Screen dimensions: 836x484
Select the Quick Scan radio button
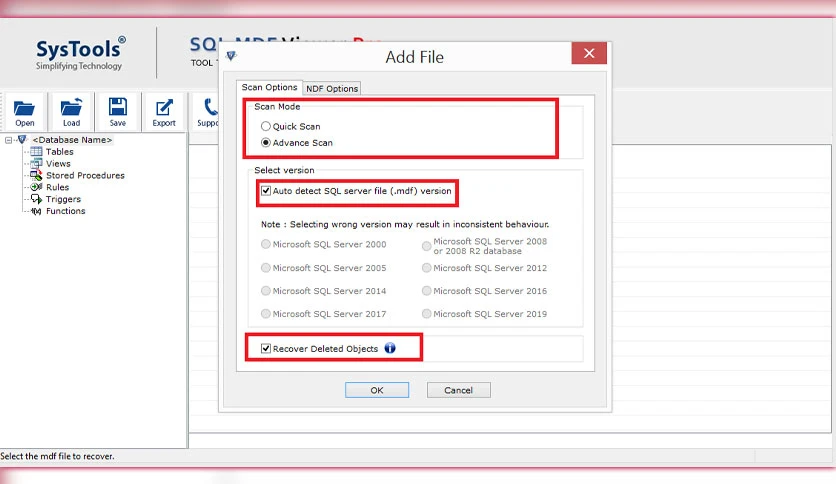point(266,126)
